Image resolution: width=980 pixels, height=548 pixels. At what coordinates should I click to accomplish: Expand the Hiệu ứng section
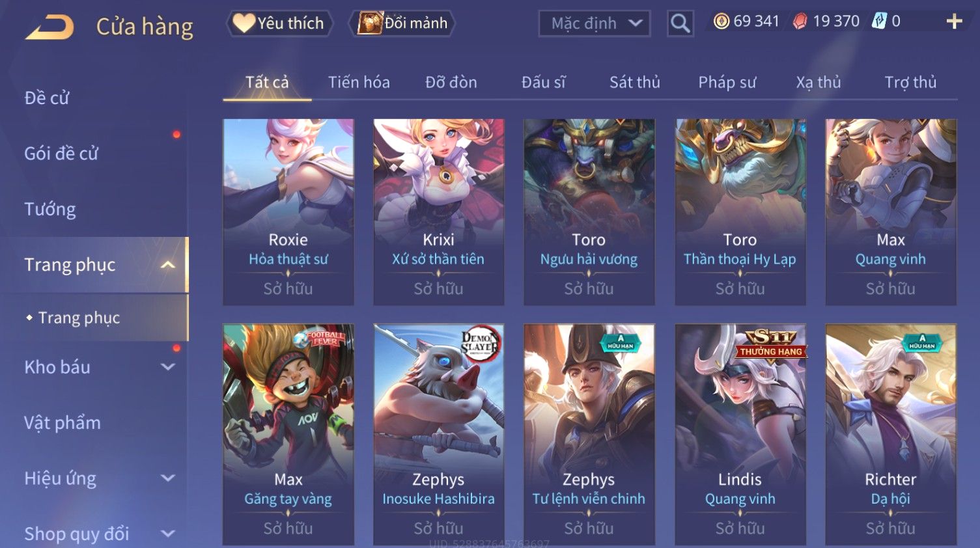[x=167, y=478]
